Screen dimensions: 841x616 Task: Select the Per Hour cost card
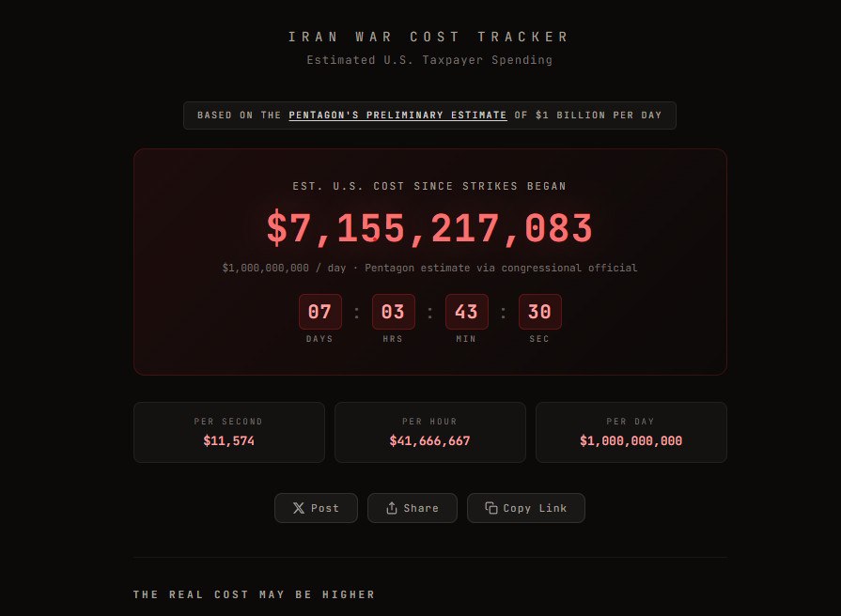[x=429, y=432]
